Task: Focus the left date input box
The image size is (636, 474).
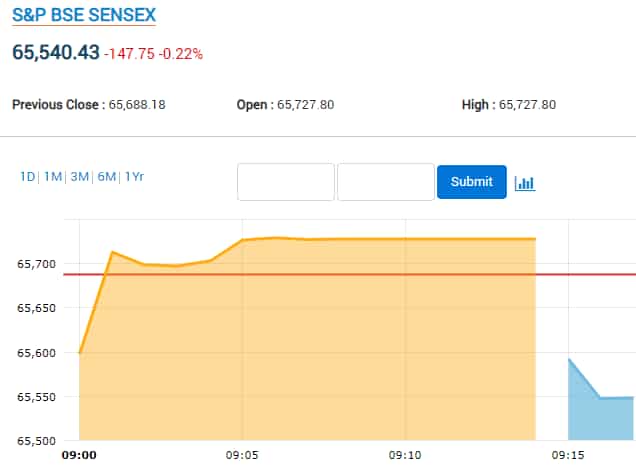Action: pos(285,182)
